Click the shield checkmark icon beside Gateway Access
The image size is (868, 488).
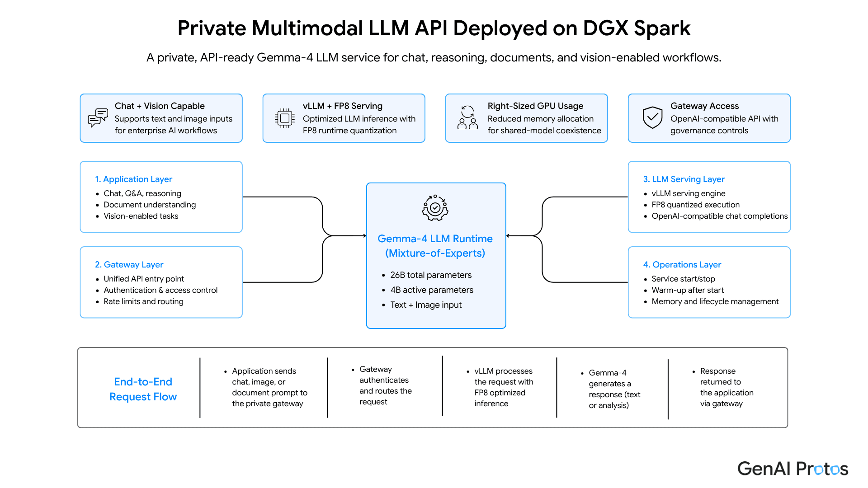(x=652, y=117)
